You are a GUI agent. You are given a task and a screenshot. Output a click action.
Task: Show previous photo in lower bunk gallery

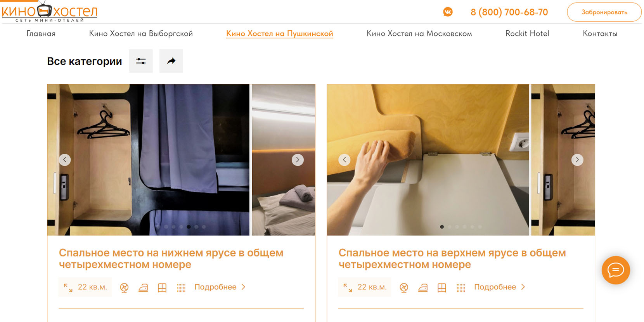(x=65, y=160)
